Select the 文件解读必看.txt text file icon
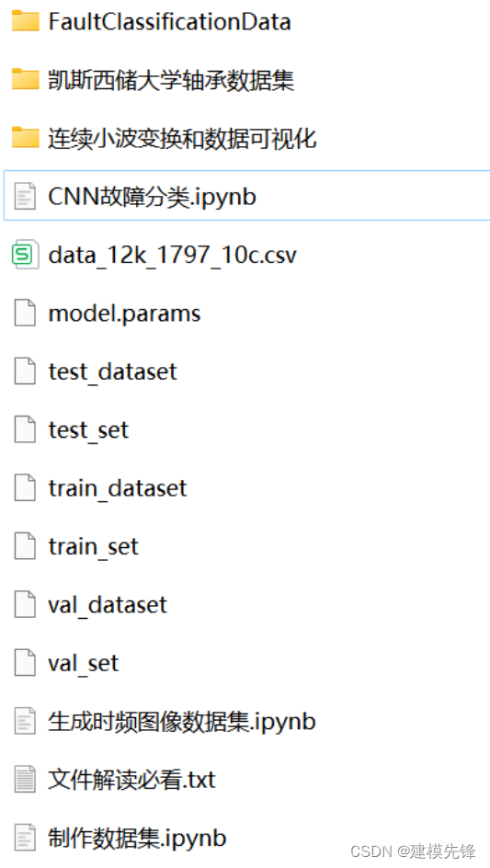 [x=26, y=779]
